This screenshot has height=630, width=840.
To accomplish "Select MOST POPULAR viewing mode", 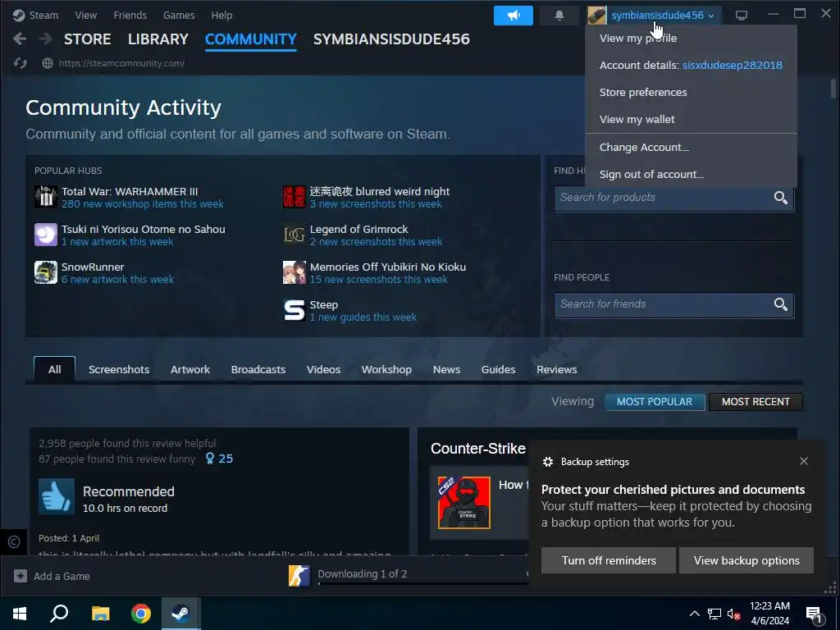I will click(x=654, y=402).
